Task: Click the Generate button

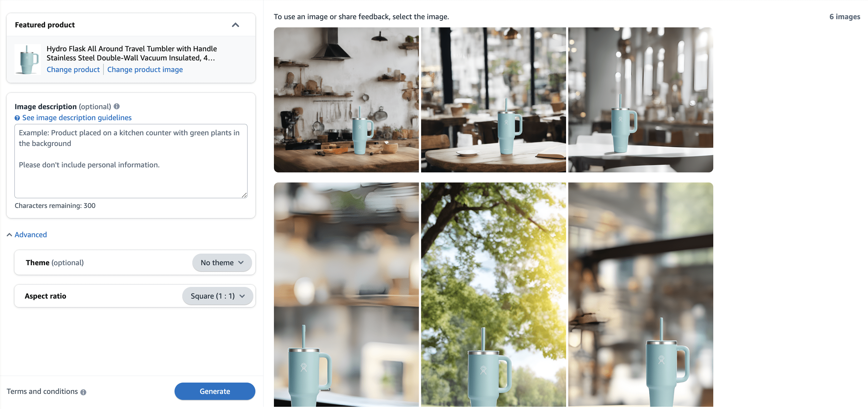Action: [x=215, y=391]
